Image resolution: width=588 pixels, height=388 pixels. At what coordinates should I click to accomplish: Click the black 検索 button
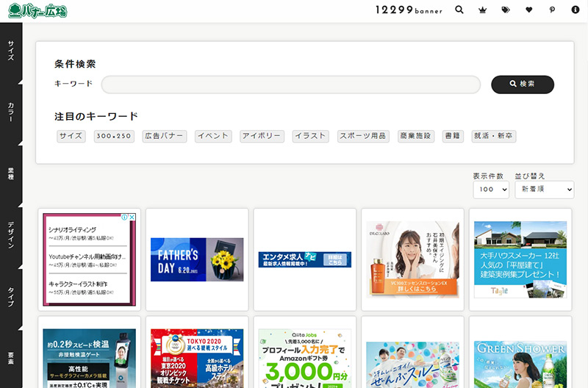click(523, 85)
